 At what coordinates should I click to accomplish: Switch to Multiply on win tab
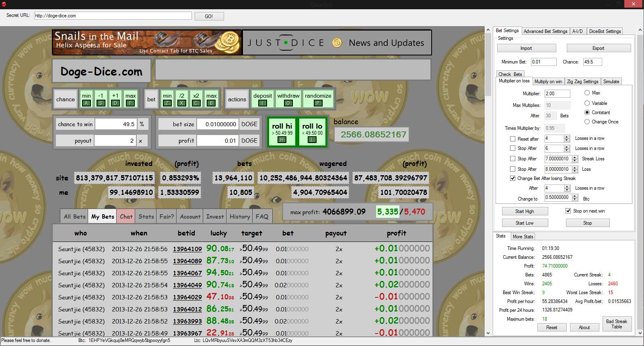click(548, 82)
